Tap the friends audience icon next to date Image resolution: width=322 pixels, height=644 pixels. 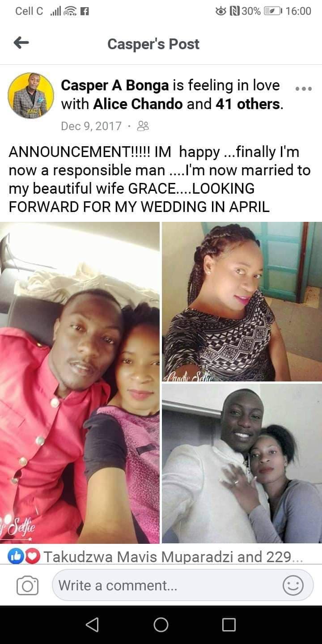(143, 126)
